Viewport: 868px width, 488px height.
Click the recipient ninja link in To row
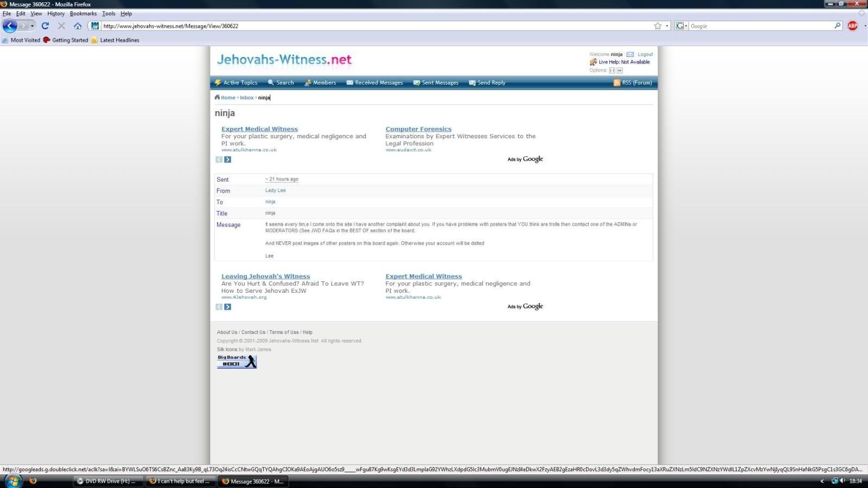270,202
